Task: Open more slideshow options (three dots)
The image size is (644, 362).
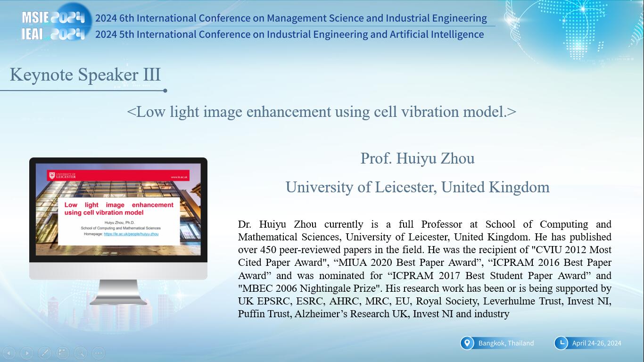Action: coord(99,353)
